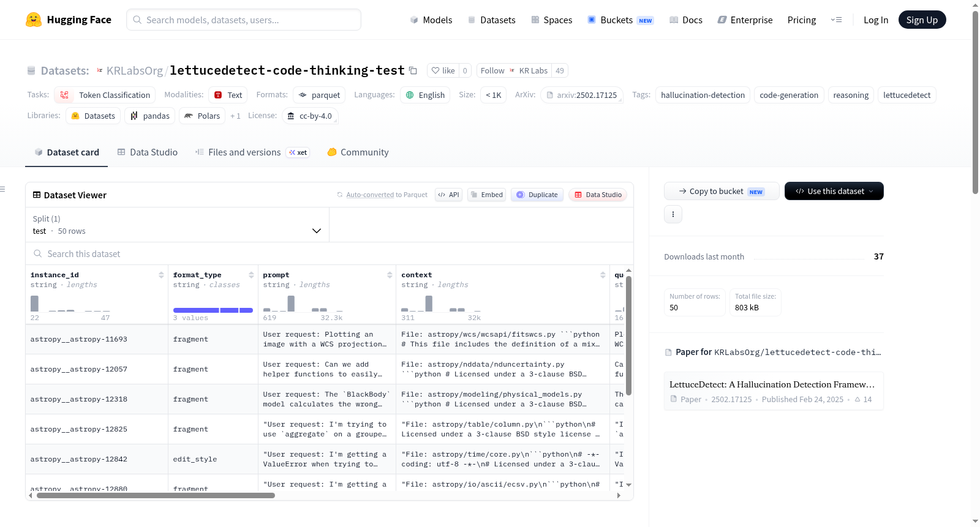Select the Text modality tag
The width and height of the screenshot is (980, 527).
pyautogui.click(x=228, y=95)
